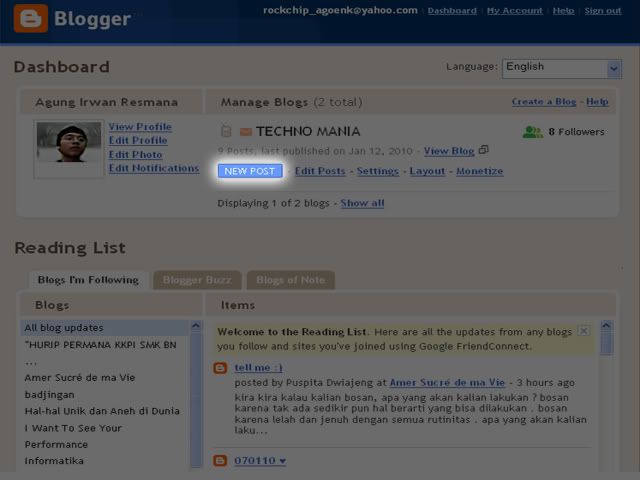640x480 pixels.
Task: Click Show all blogs link
Action: pyautogui.click(x=362, y=203)
